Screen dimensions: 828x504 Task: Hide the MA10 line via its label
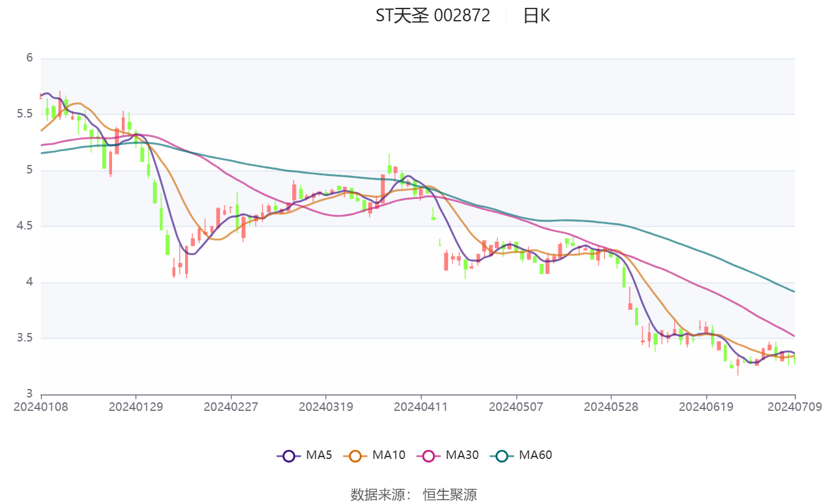point(389,455)
